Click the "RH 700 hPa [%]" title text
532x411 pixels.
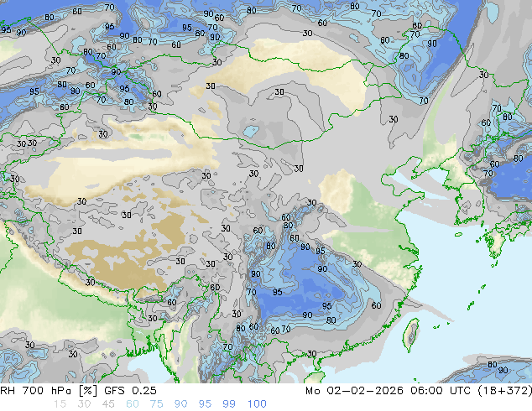49,391
